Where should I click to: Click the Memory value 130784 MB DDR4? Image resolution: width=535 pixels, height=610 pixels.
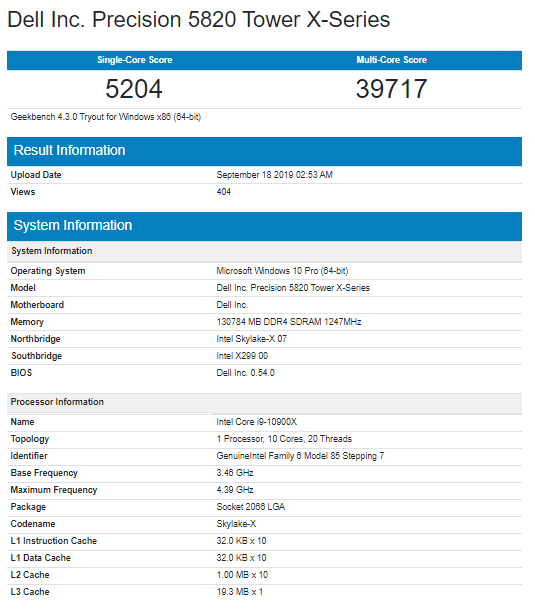289,322
